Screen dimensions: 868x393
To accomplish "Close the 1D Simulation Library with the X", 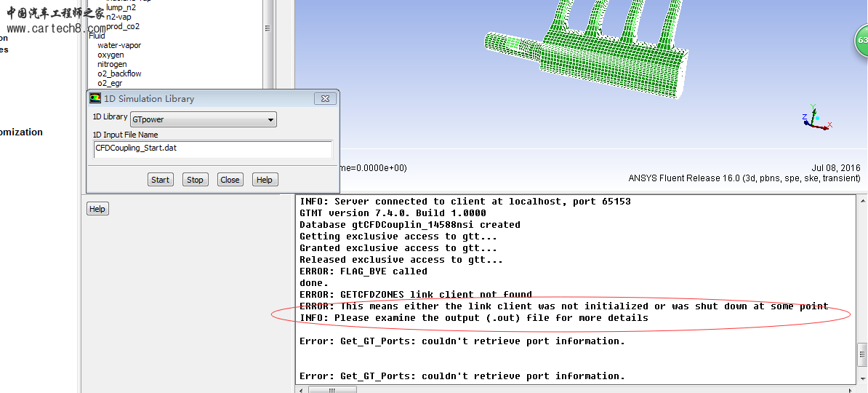I will [325, 99].
